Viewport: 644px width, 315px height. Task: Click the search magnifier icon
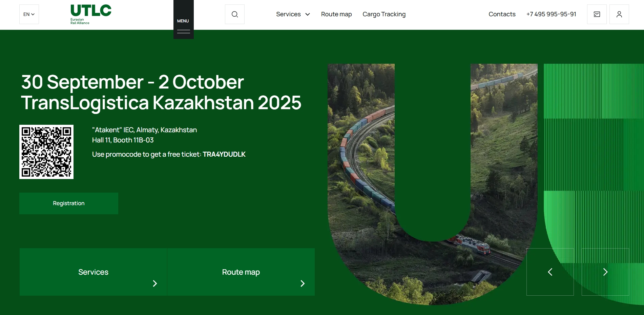tap(234, 14)
